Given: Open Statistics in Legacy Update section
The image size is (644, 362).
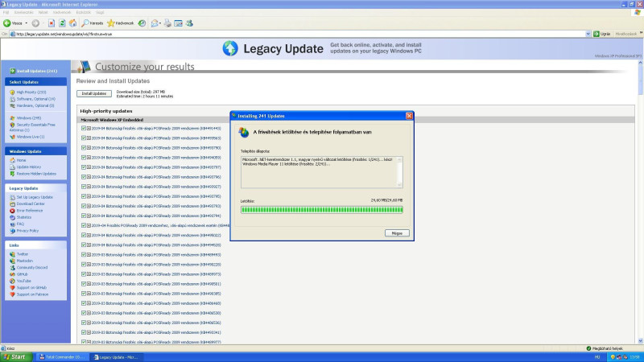Looking at the screenshot, I should (x=24, y=217).
